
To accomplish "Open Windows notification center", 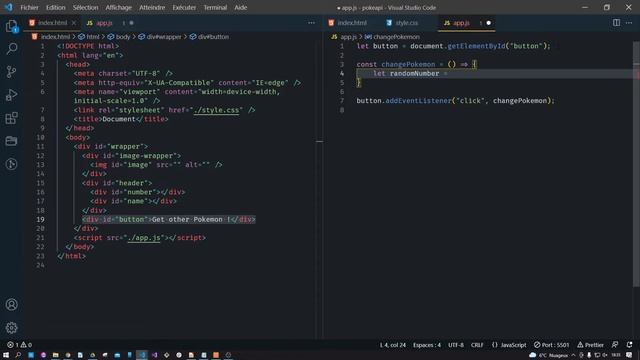I will click(629, 355).
